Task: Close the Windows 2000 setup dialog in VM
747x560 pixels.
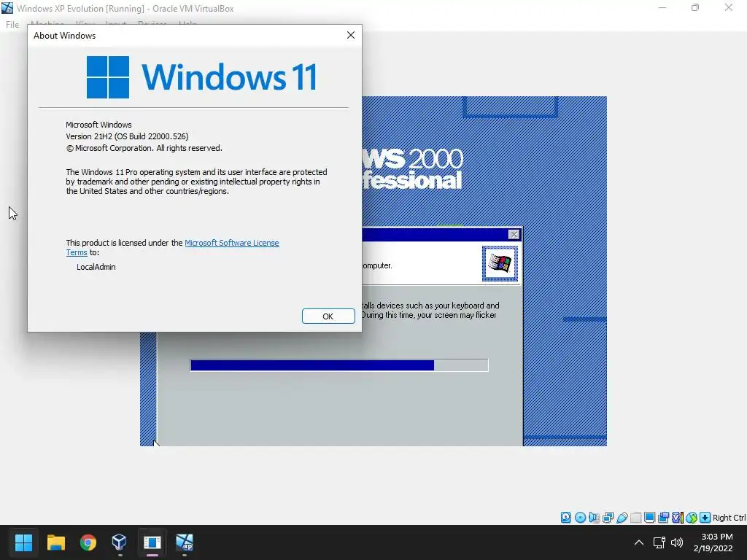Action: pyautogui.click(x=514, y=234)
